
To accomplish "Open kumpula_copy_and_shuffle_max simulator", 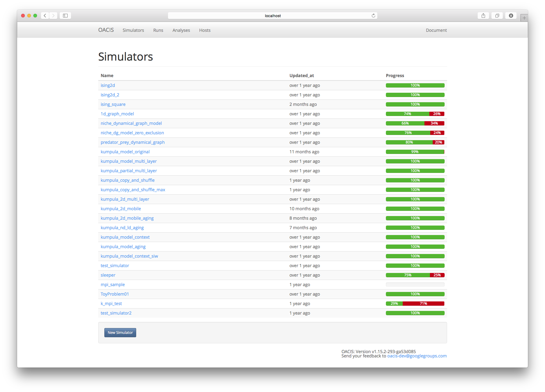I will [133, 190].
